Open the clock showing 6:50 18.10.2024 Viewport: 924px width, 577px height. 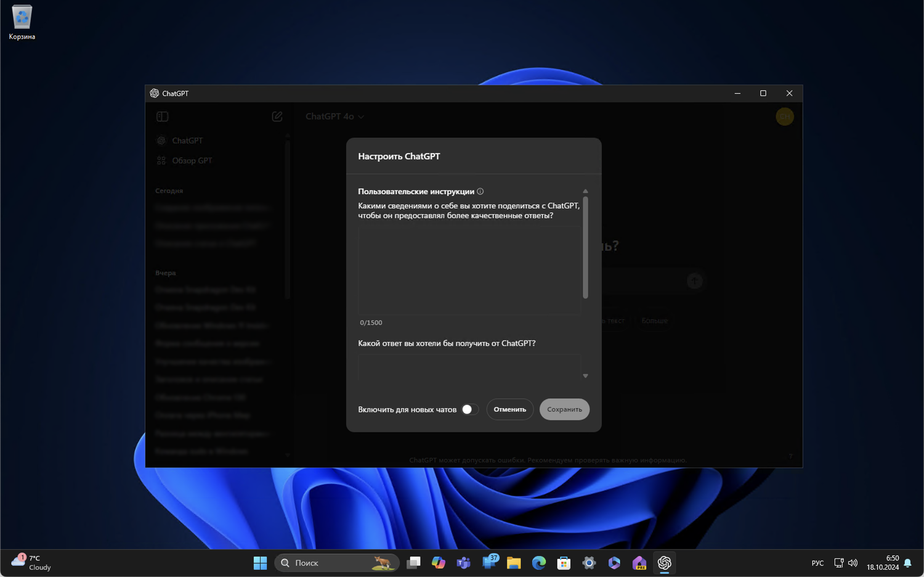(x=883, y=563)
